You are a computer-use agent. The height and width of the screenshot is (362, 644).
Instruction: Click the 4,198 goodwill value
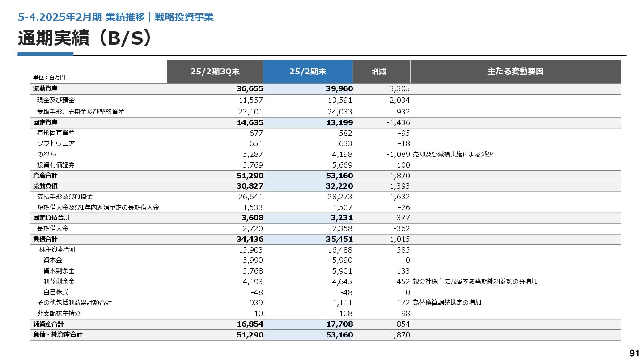pos(342,154)
